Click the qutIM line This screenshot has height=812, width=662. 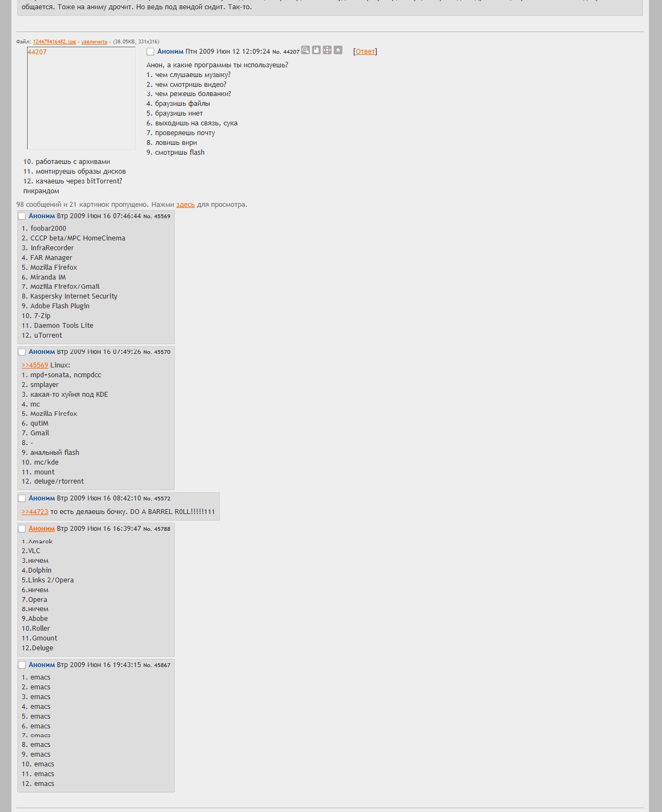35,423
